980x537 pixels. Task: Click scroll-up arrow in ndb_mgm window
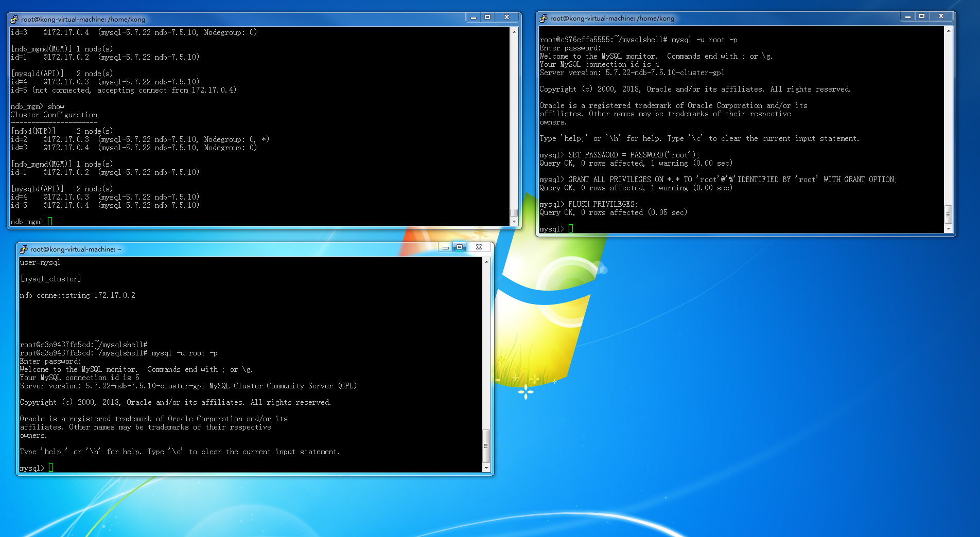(x=514, y=31)
